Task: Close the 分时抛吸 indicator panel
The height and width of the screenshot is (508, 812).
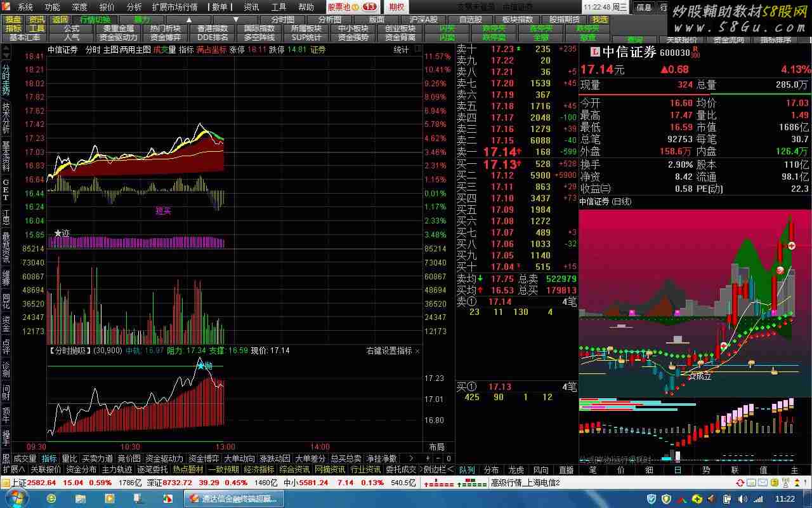Action: point(417,351)
